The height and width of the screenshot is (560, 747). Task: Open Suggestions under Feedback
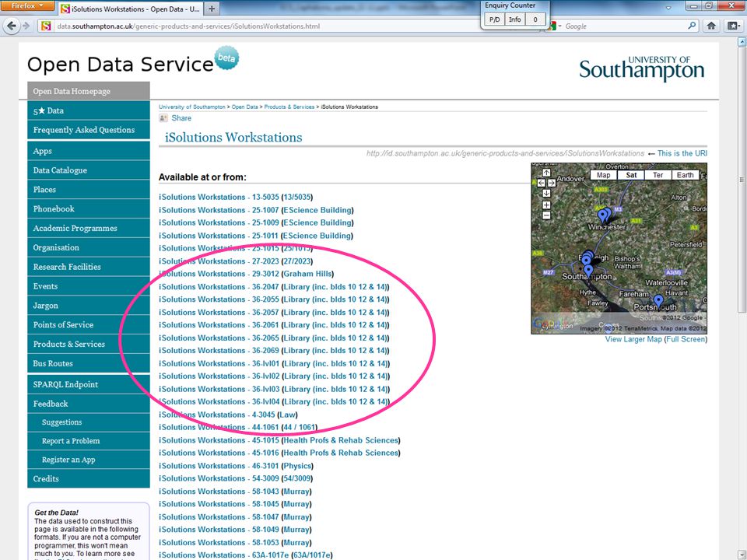(89, 422)
